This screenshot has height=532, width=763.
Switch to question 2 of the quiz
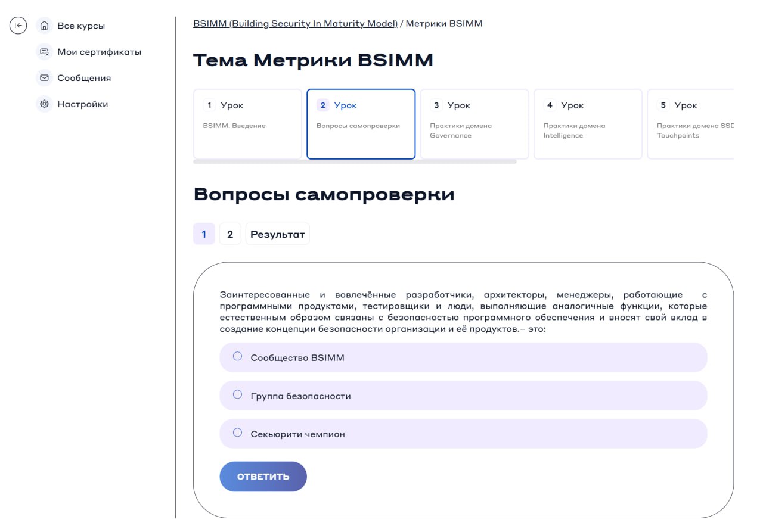230,234
